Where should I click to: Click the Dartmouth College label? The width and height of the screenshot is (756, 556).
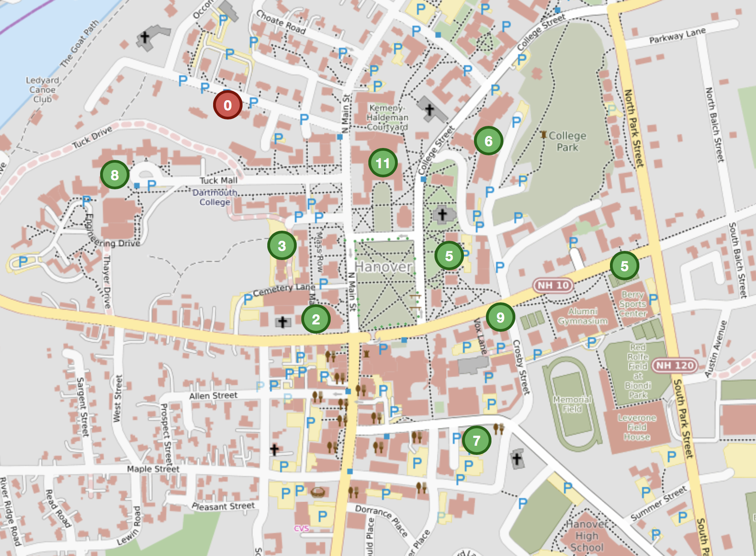(215, 198)
